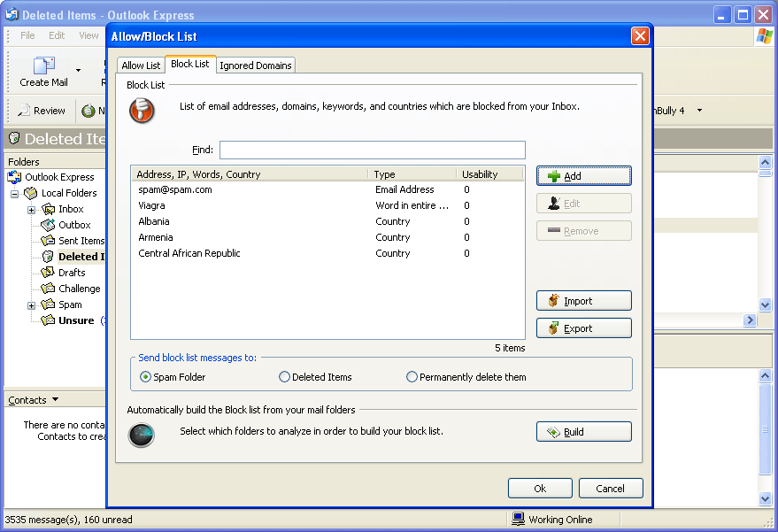This screenshot has height=532, width=778.
Task: Click the Build button with folder icon
Action: [583, 432]
